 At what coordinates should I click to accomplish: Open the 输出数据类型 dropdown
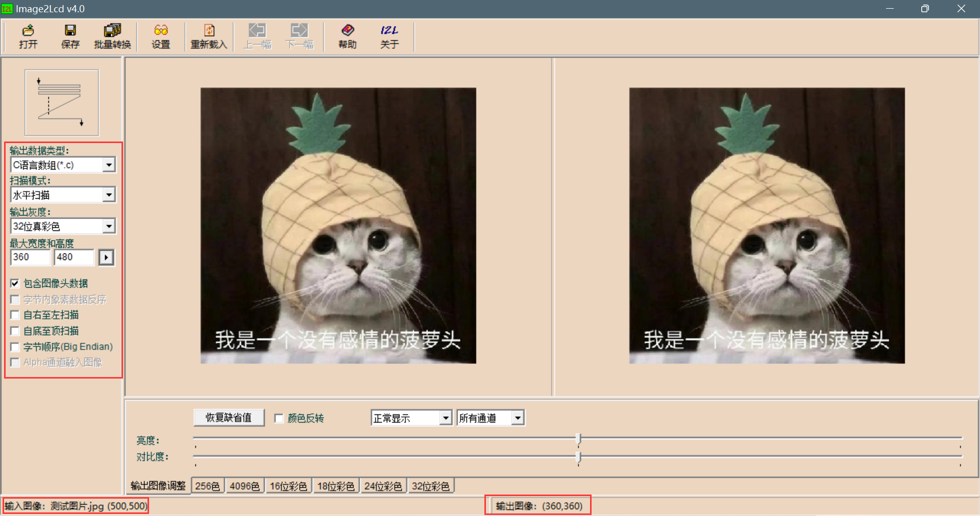click(108, 165)
